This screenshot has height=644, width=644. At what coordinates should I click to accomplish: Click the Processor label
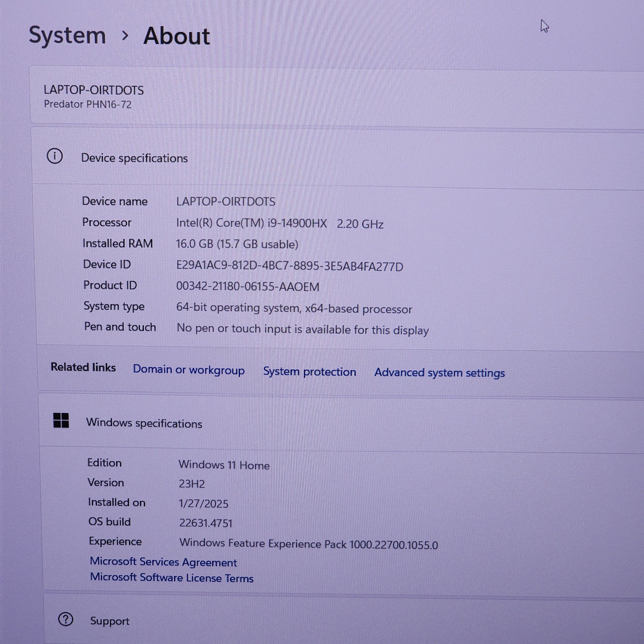click(107, 222)
